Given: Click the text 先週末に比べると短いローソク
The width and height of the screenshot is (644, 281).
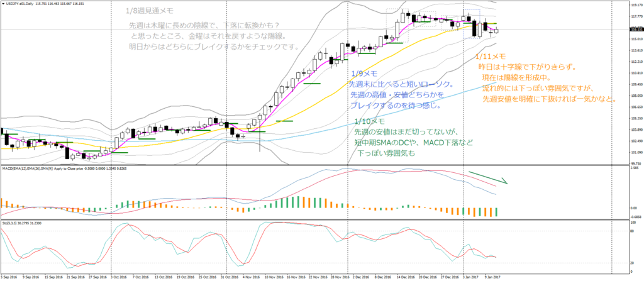Looking at the screenshot, I should click(x=401, y=85).
